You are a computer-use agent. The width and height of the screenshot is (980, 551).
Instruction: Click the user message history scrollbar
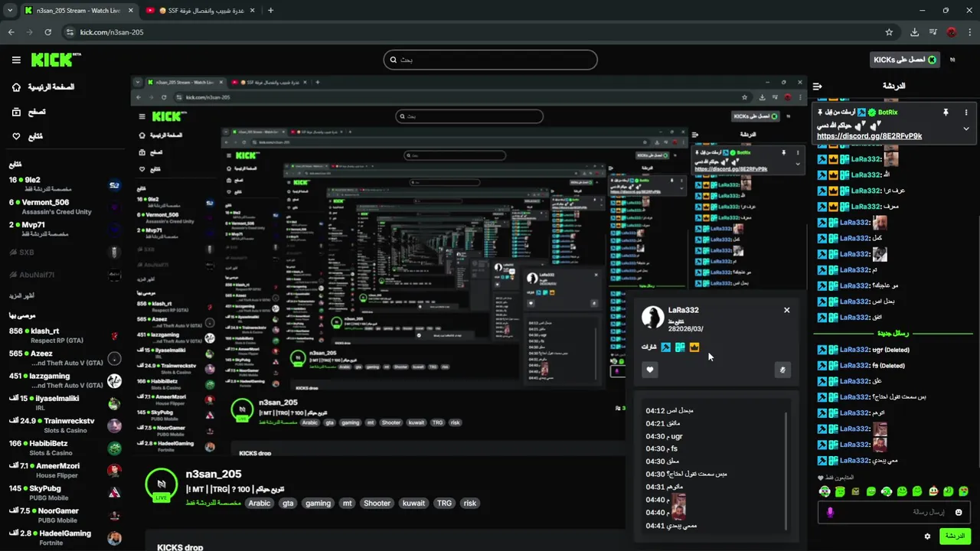pos(786,470)
